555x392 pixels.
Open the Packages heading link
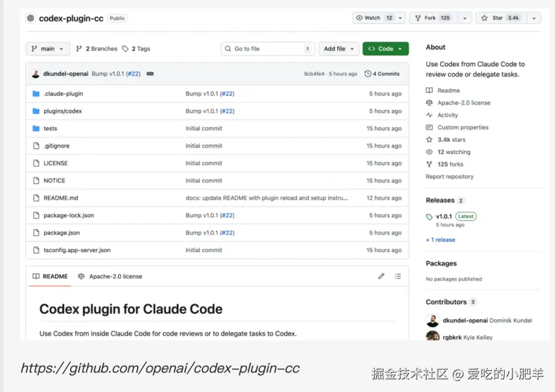tap(441, 263)
